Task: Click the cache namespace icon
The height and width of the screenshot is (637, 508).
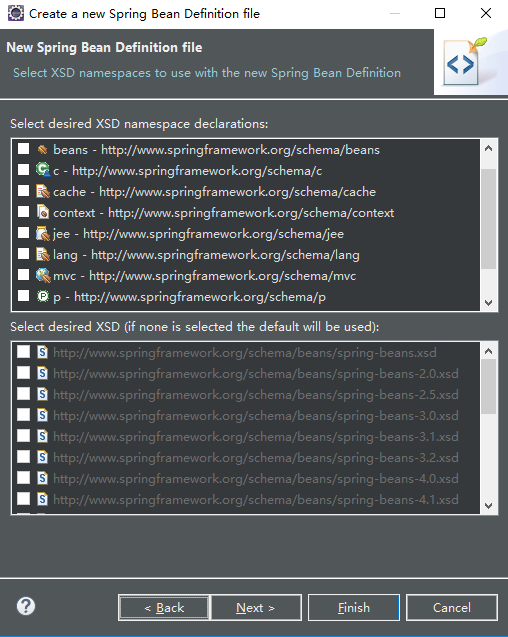Action: pyautogui.click(x=43, y=191)
